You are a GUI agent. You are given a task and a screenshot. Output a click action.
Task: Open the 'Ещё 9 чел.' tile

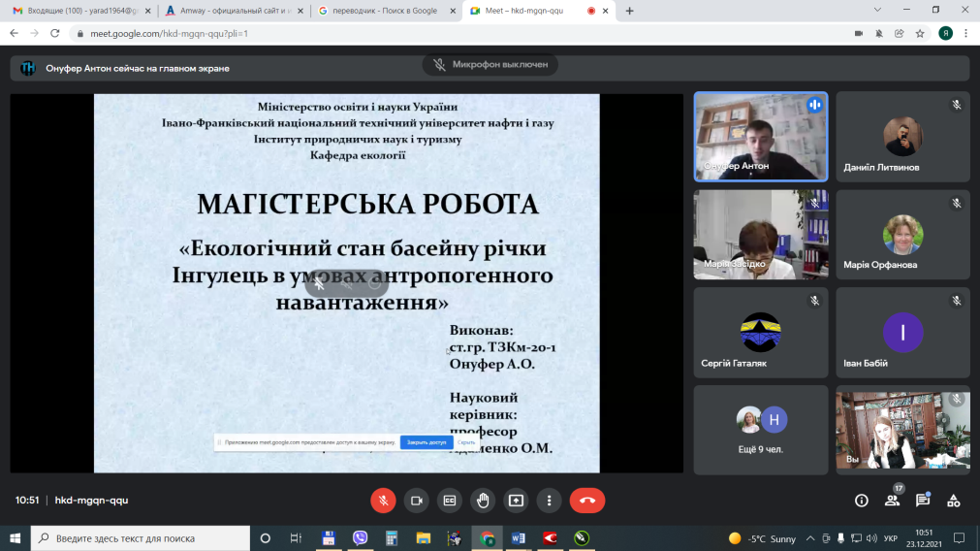pos(761,430)
